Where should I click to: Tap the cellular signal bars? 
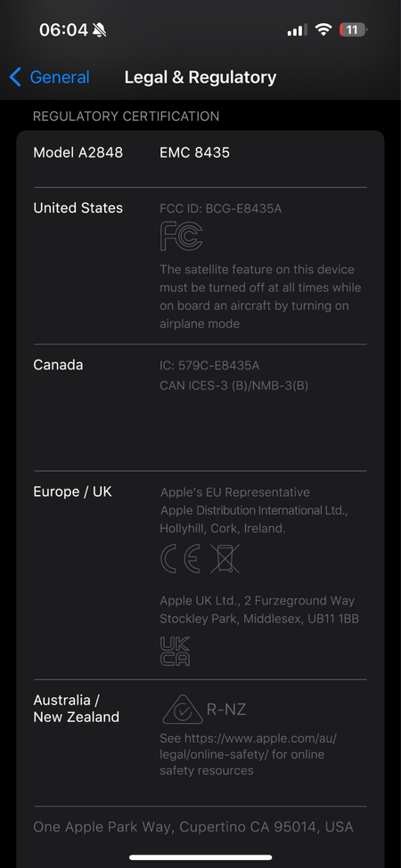(297, 30)
